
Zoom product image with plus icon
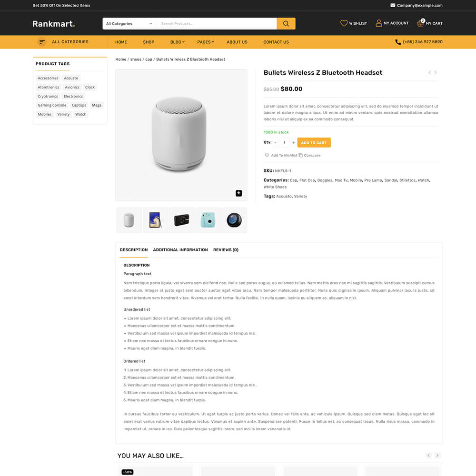click(238, 193)
